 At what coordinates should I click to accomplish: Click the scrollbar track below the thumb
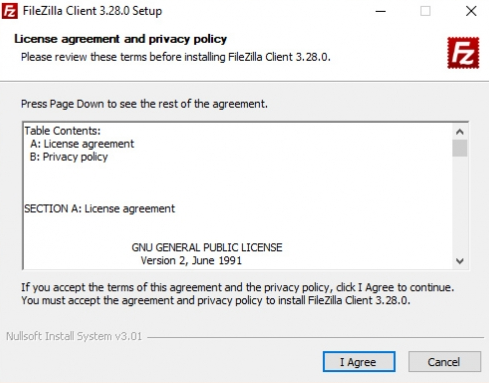pos(460,205)
